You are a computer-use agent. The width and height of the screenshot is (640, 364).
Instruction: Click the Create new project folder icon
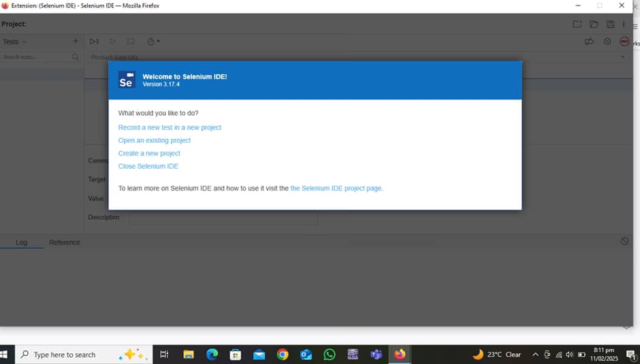tap(577, 24)
